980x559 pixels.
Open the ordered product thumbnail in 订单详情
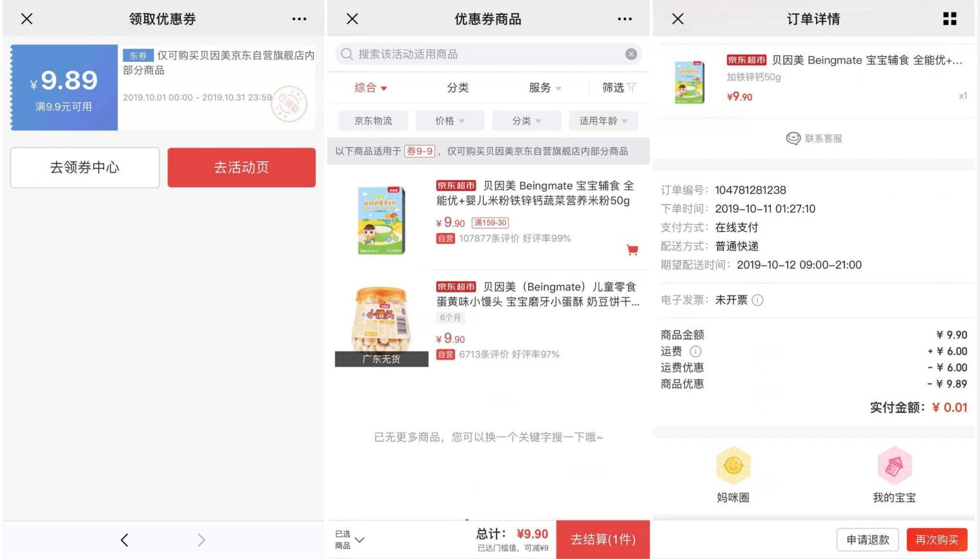(x=689, y=82)
